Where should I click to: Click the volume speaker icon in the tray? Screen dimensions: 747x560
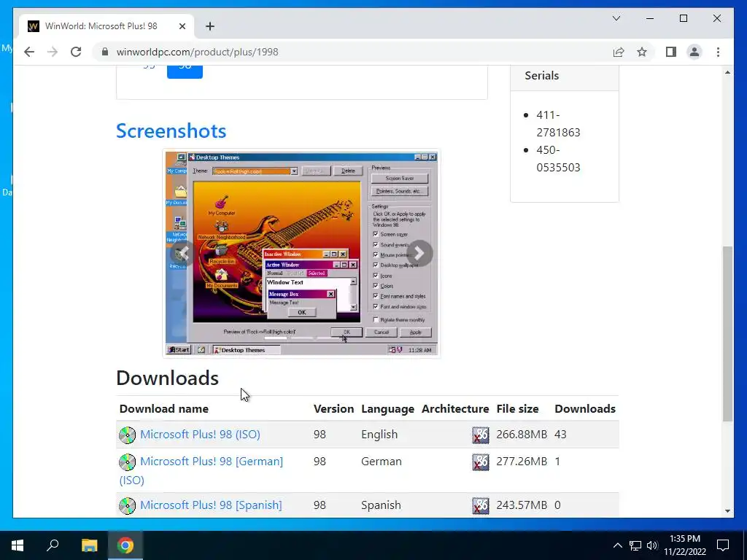coord(652,545)
